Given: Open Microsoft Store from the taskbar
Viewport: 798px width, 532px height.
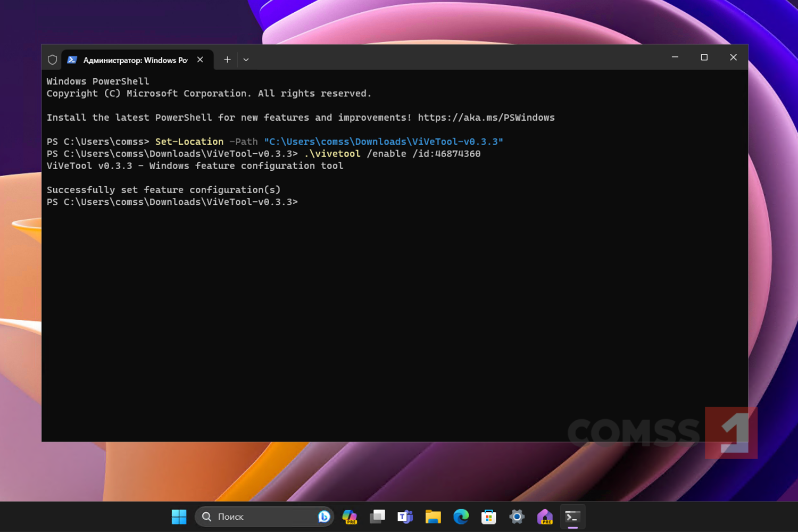Looking at the screenshot, I should coord(489,517).
